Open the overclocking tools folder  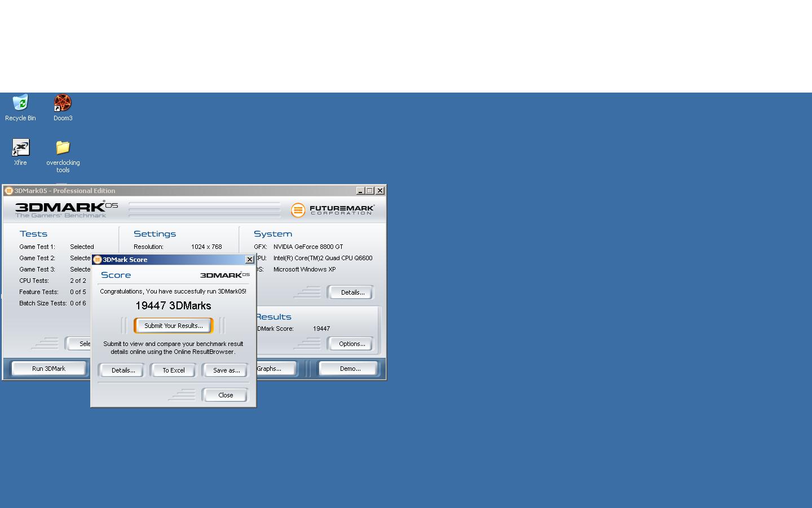coord(63,156)
